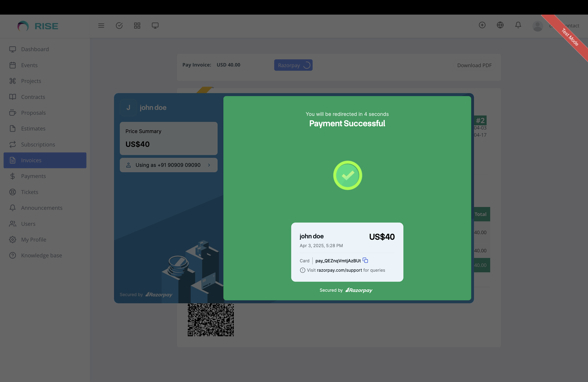Open Proposals in the sidebar
Viewport: 588px width, 382px height.
(45, 112)
